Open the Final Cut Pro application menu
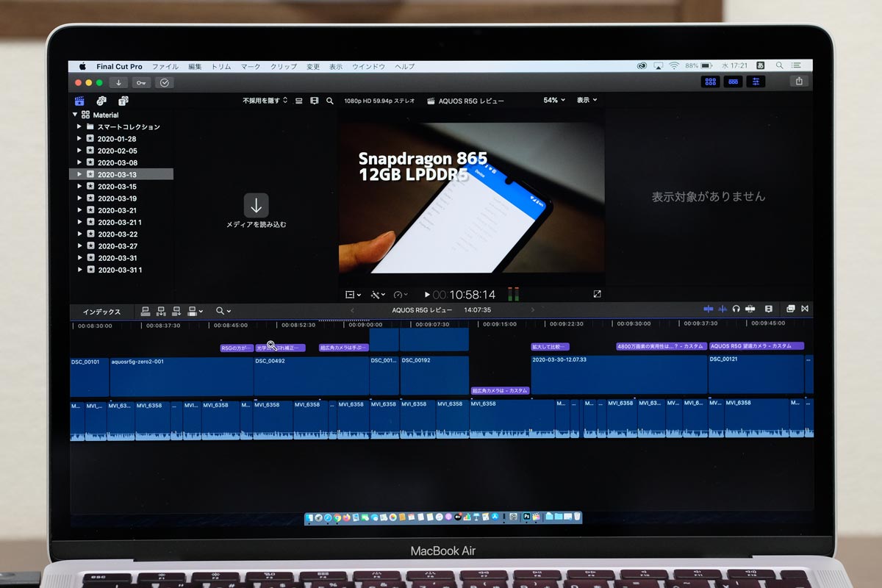Screen dimensions: 882x588 (119, 66)
